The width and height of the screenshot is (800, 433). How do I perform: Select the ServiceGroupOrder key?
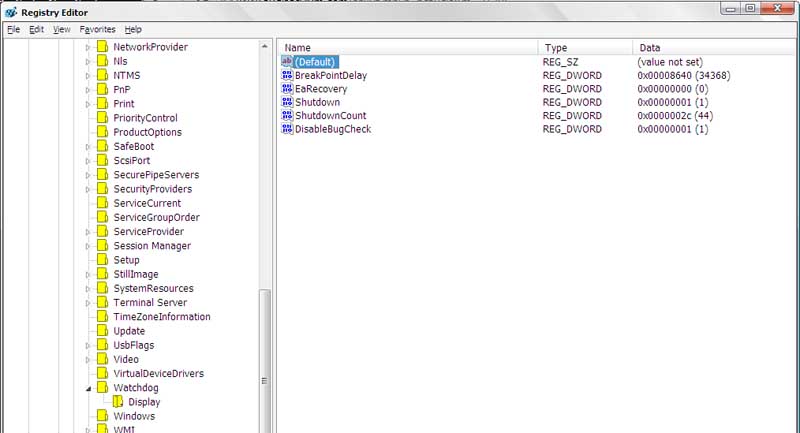(x=156, y=217)
